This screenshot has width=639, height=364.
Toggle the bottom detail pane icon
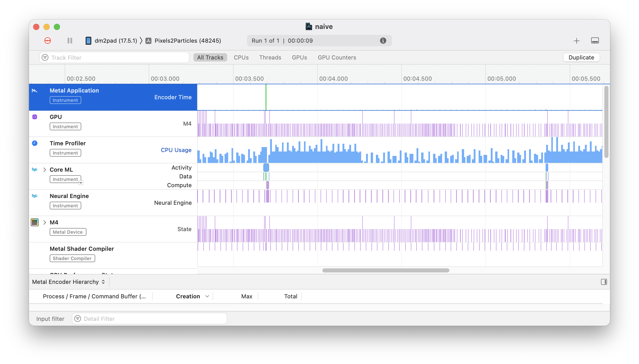595,41
